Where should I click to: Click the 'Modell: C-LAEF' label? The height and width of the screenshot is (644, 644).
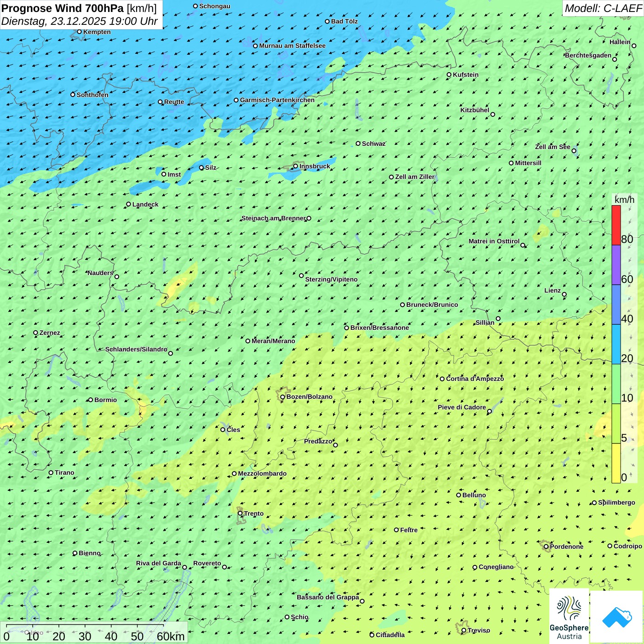tap(603, 8)
